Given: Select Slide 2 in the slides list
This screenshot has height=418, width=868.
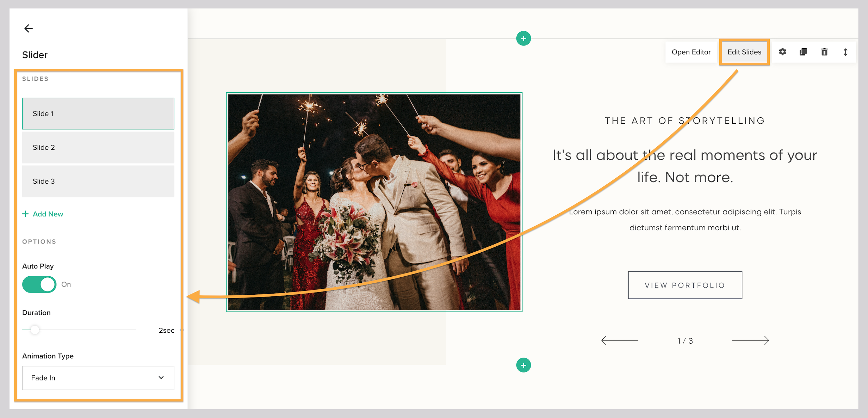Looking at the screenshot, I should pos(98,147).
